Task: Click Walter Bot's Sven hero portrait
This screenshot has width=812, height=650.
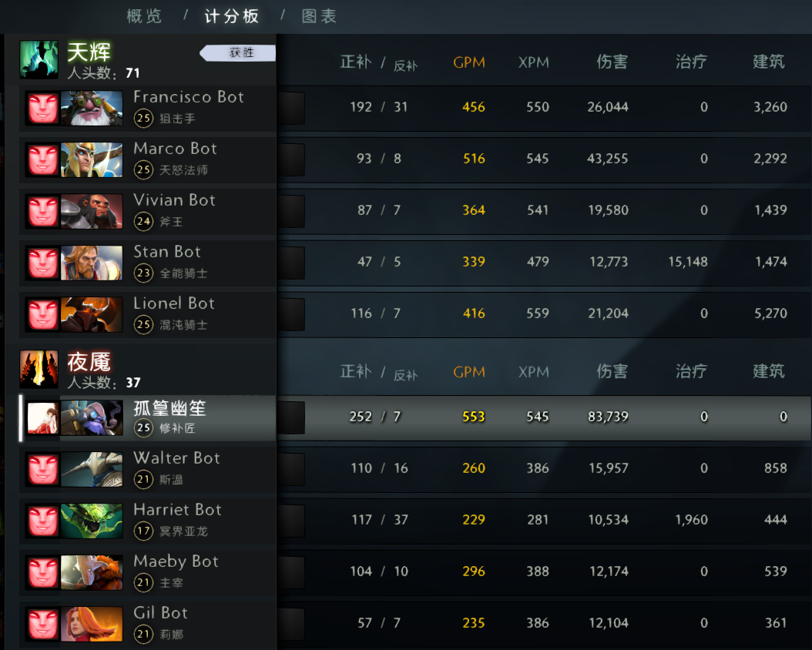Action: [x=92, y=469]
